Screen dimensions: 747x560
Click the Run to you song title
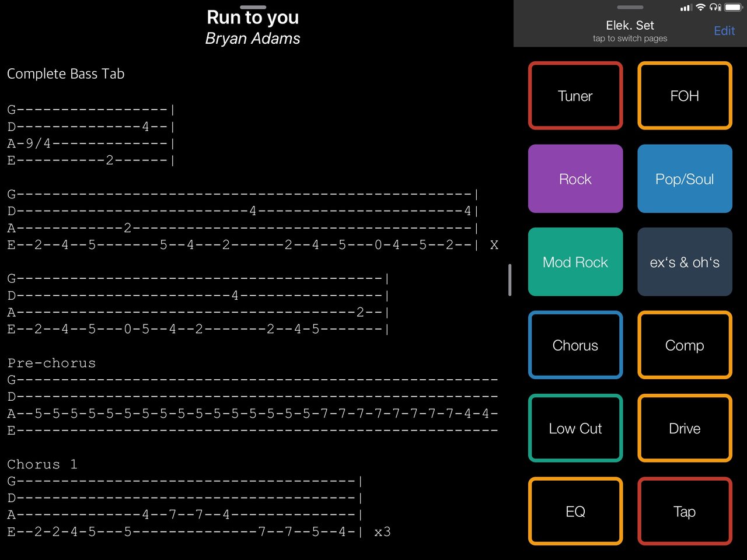(x=253, y=17)
